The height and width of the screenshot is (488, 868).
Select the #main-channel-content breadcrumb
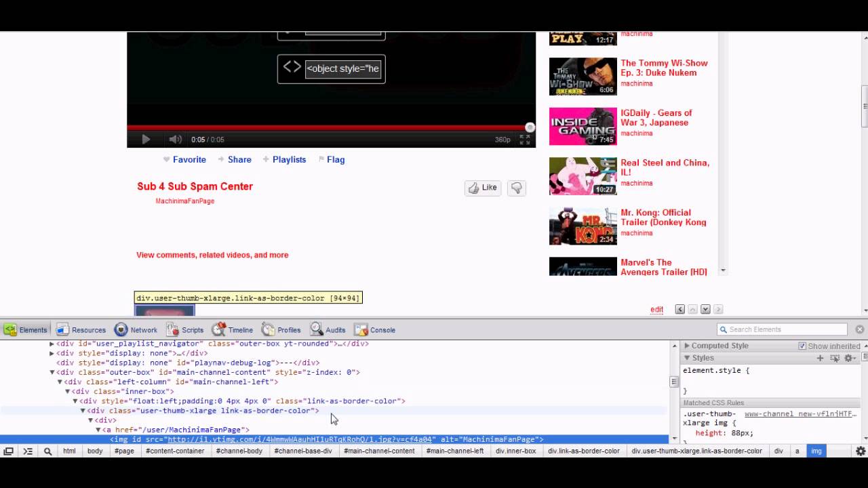379,451
